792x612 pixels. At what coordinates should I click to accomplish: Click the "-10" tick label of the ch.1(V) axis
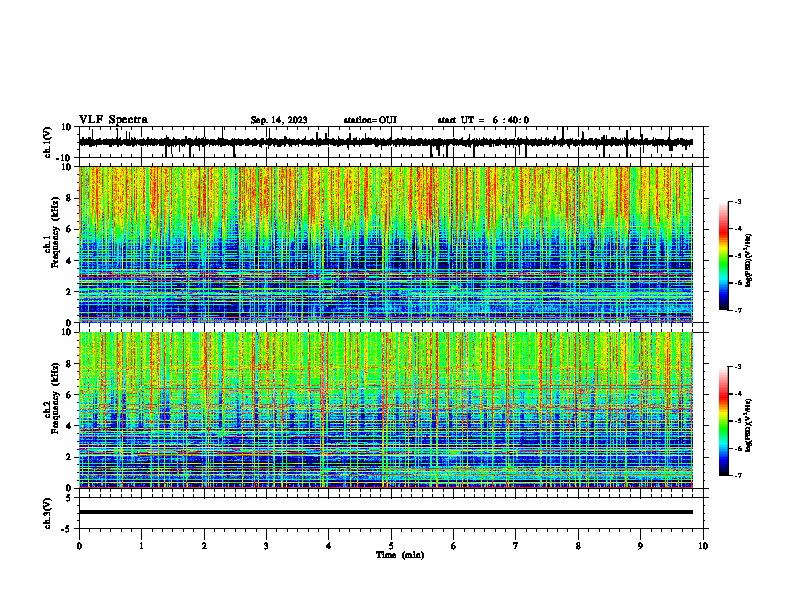pos(63,158)
